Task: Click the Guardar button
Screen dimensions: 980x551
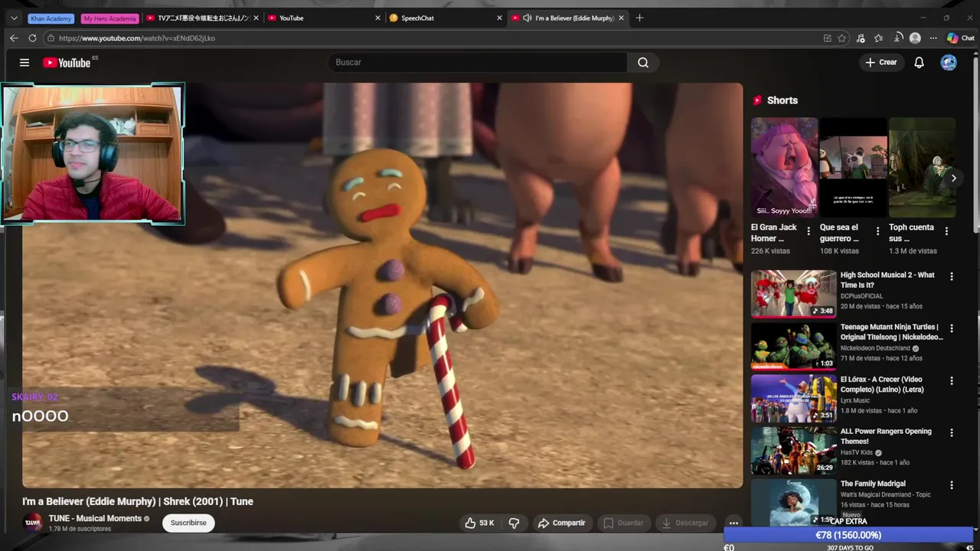Action: (624, 523)
